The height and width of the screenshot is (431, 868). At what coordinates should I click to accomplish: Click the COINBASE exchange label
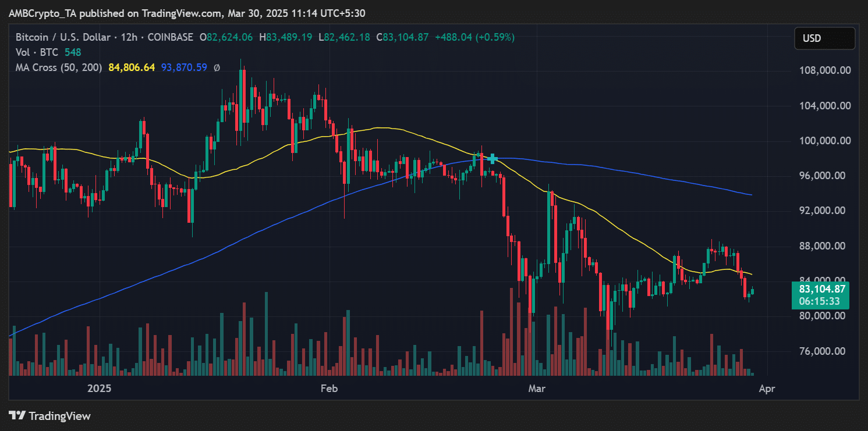[x=170, y=37]
